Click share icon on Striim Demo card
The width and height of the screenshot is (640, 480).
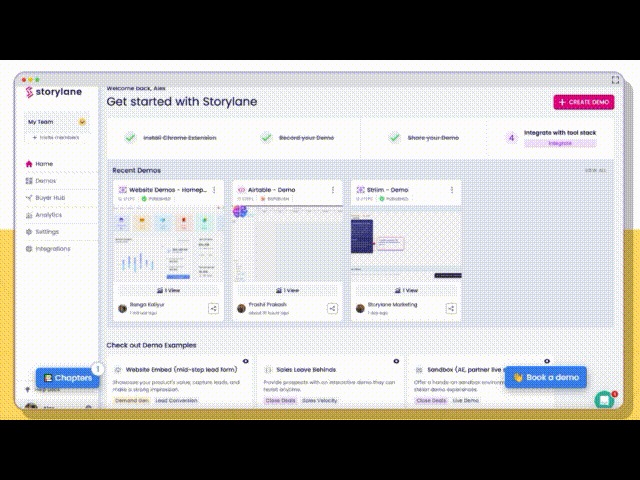(451, 309)
